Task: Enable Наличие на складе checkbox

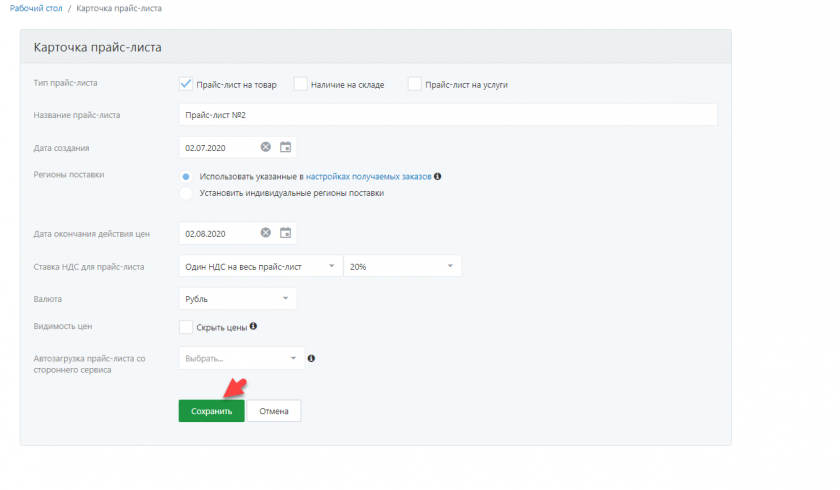Action: [x=300, y=84]
